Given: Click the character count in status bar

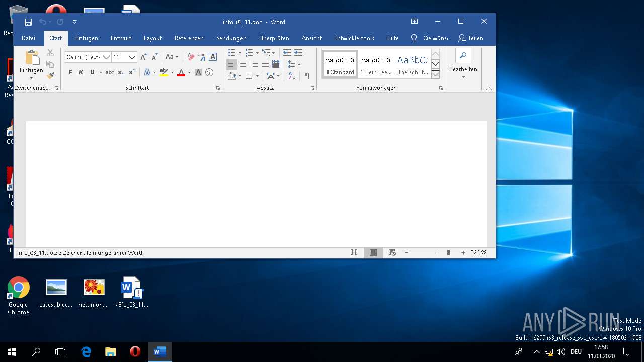Looking at the screenshot, I should click(x=79, y=253).
